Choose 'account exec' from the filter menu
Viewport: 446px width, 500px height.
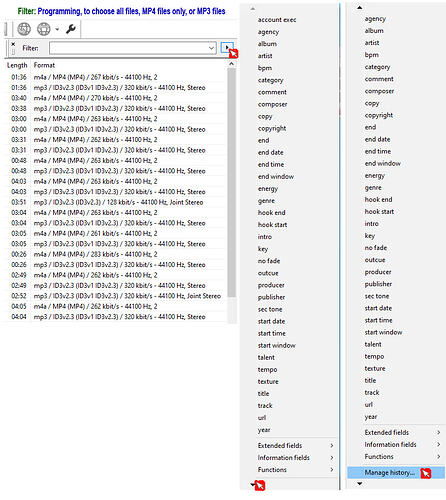click(x=277, y=20)
